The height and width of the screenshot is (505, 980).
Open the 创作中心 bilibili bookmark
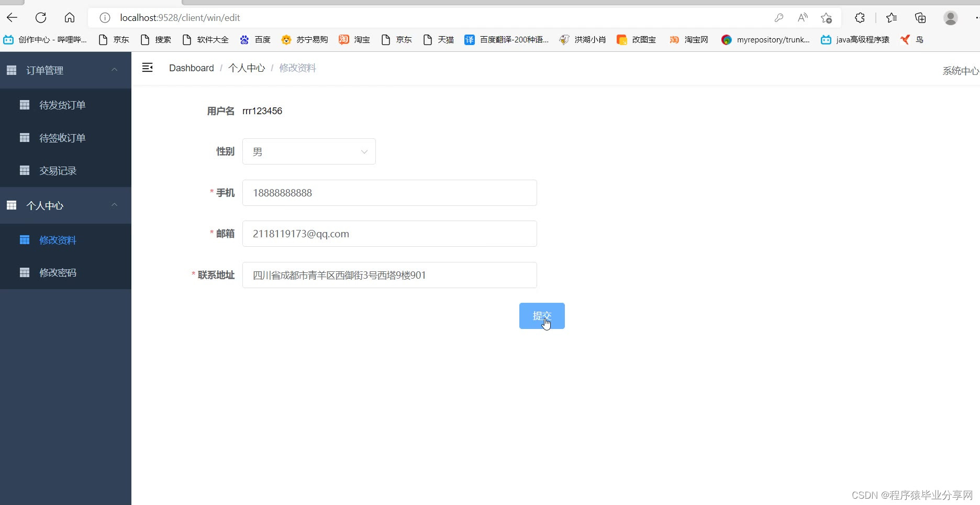pyautogui.click(x=45, y=39)
